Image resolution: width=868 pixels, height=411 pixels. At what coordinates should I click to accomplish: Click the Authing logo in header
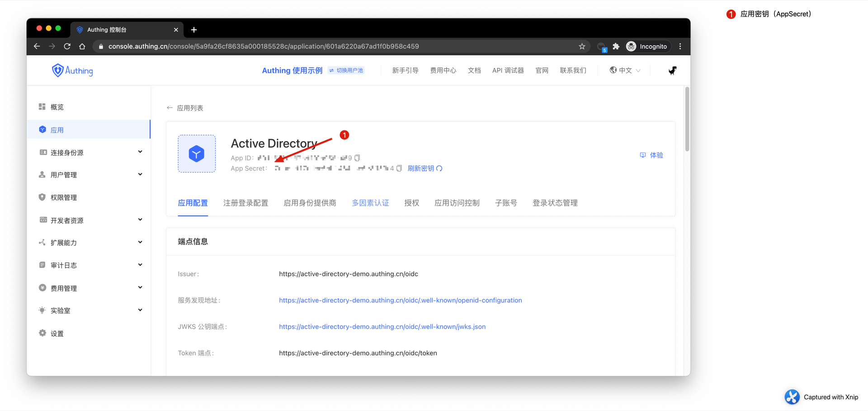tap(72, 70)
